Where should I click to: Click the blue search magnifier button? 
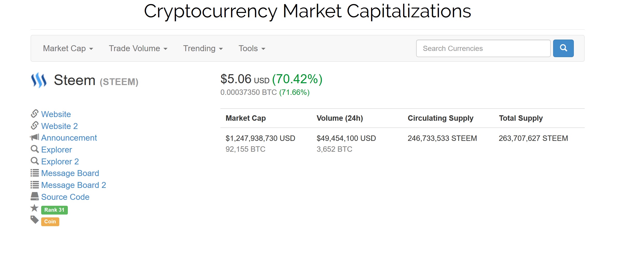point(563,48)
